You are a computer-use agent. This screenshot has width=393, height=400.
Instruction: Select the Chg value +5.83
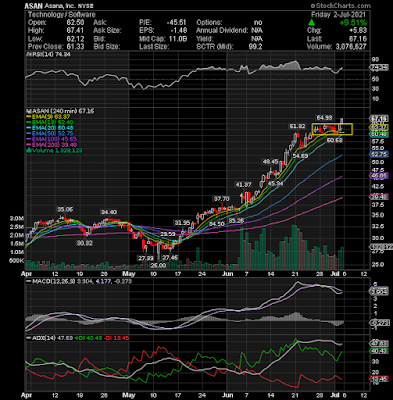coord(358,31)
